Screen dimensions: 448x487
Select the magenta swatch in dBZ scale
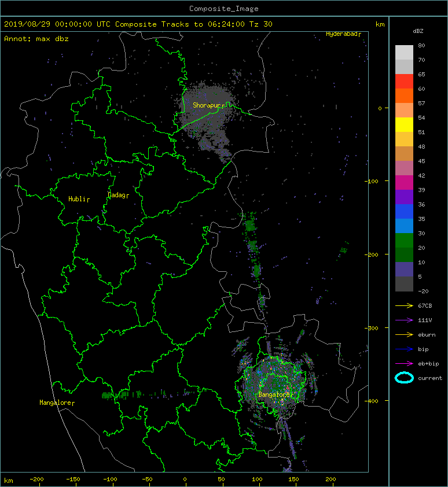[x=404, y=183]
